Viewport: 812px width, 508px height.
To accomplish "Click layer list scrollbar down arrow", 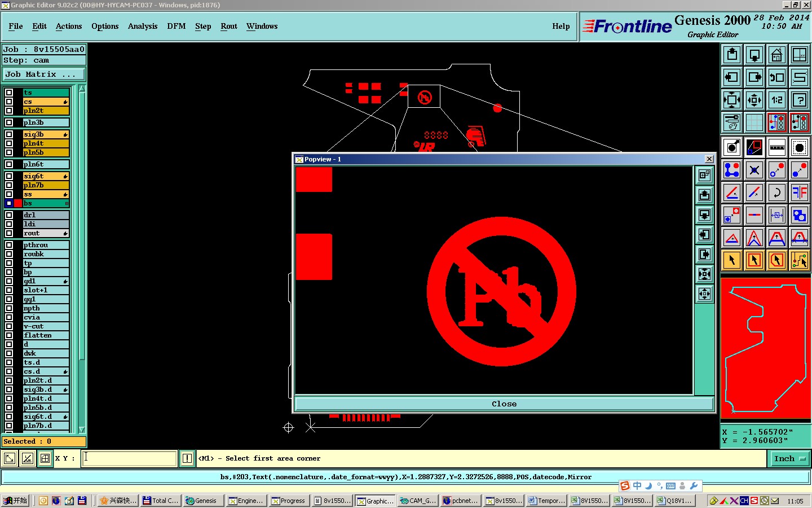I will pyautogui.click(x=82, y=430).
